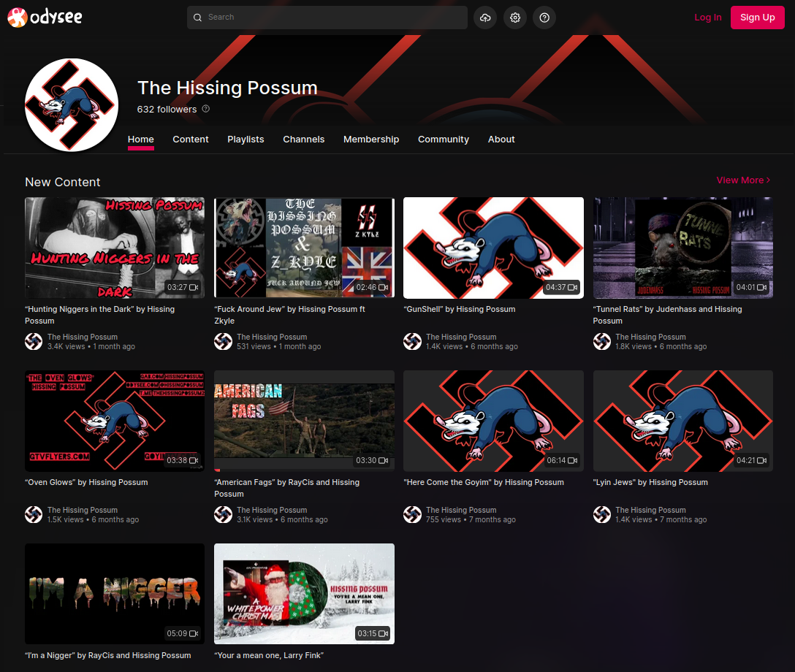Click the help question mark icon

pos(544,18)
